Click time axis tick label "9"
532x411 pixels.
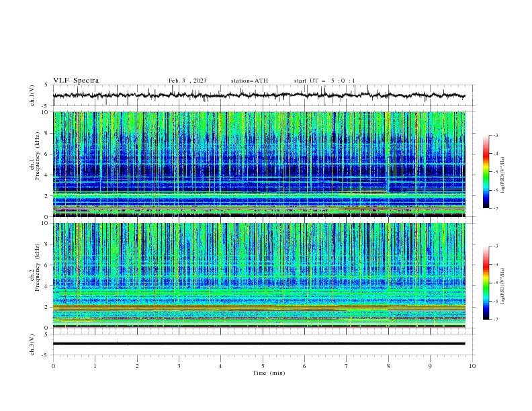[430, 366]
